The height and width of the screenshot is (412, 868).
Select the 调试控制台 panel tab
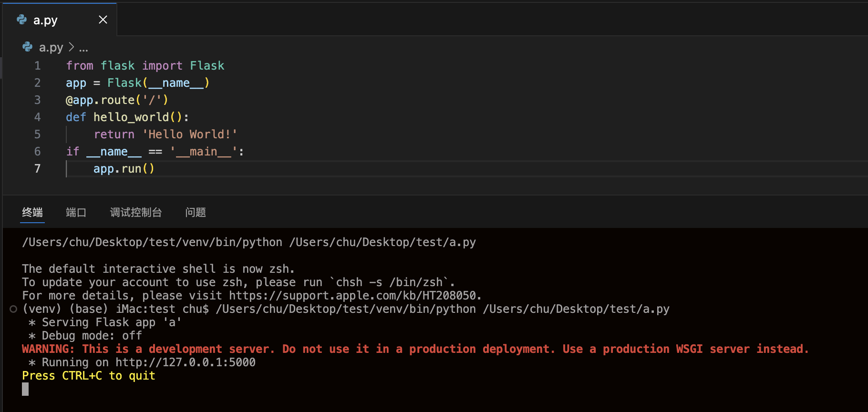135,212
